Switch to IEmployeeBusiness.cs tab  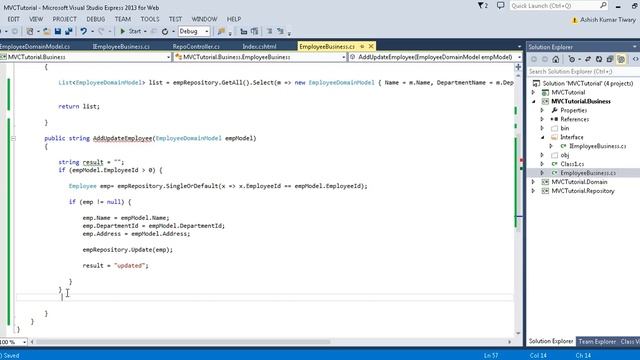click(121, 47)
